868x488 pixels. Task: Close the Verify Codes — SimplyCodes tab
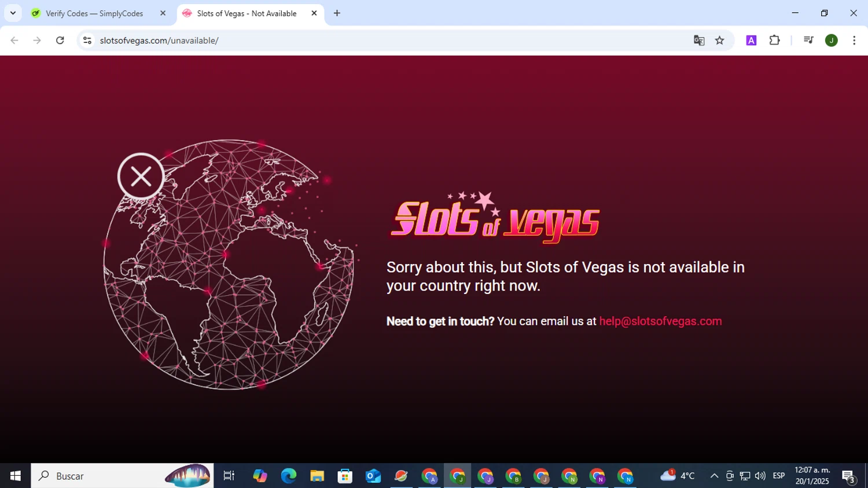coord(163,13)
